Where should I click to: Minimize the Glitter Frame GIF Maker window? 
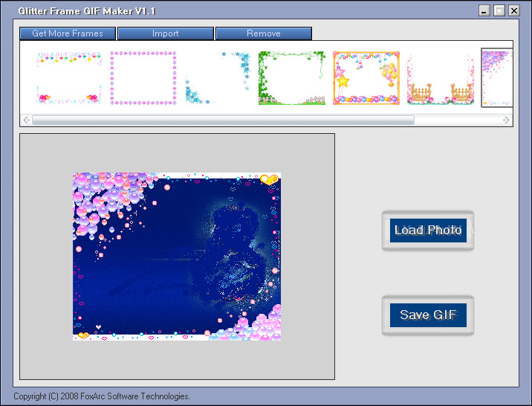(484, 10)
